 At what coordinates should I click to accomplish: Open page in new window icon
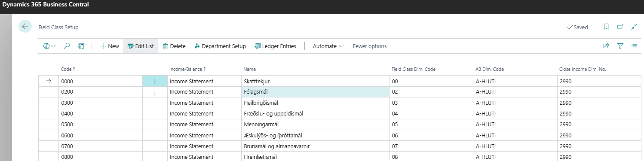[620, 27]
